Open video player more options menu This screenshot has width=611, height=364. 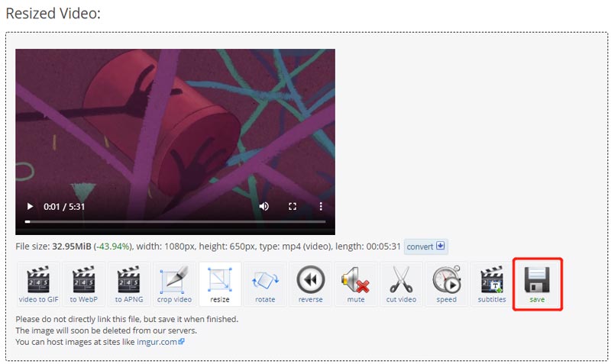point(321,206)
